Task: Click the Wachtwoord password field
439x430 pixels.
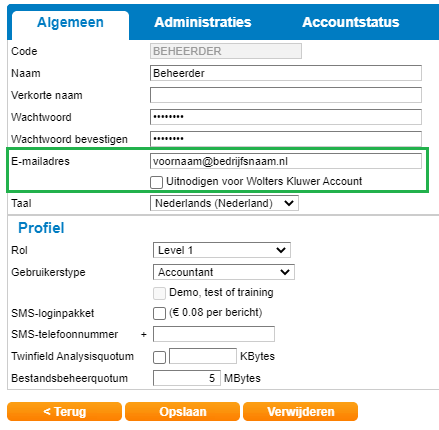Action: click(286, 117)
